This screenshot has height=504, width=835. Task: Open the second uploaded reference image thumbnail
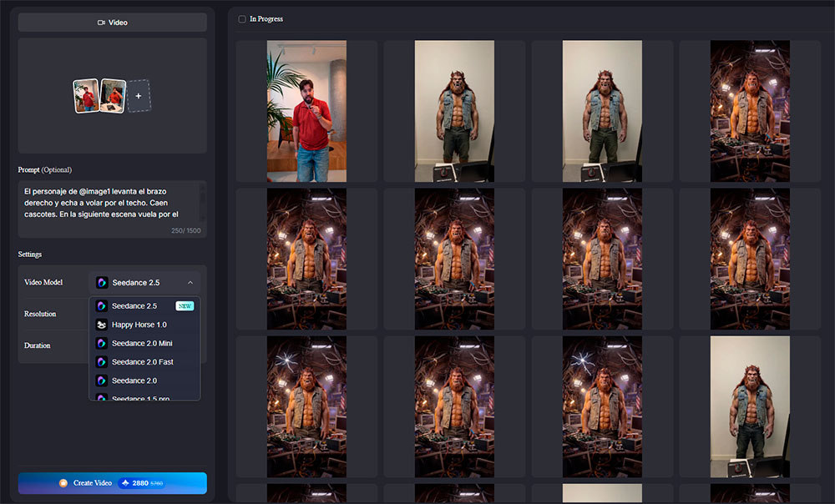(113, 96)
